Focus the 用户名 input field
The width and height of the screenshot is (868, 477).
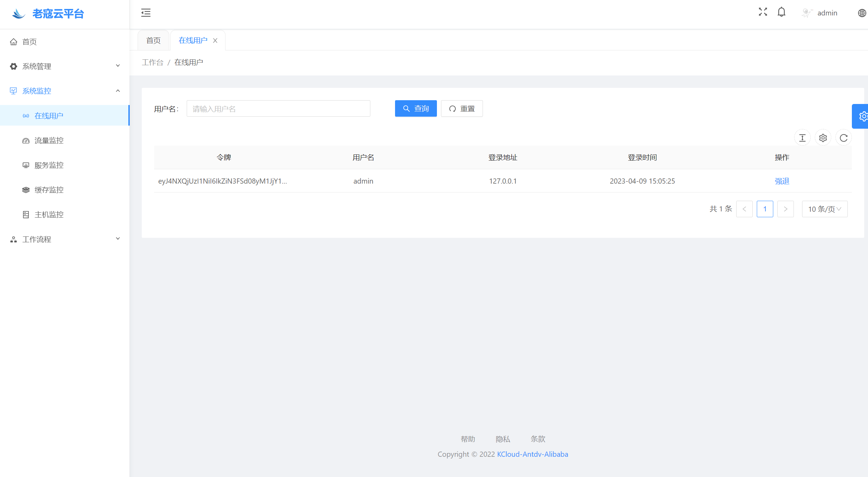tap(278, 109)
